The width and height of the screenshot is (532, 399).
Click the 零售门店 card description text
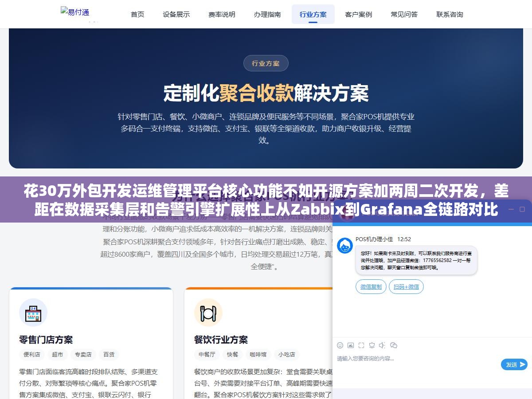click(x=89, y=383)
